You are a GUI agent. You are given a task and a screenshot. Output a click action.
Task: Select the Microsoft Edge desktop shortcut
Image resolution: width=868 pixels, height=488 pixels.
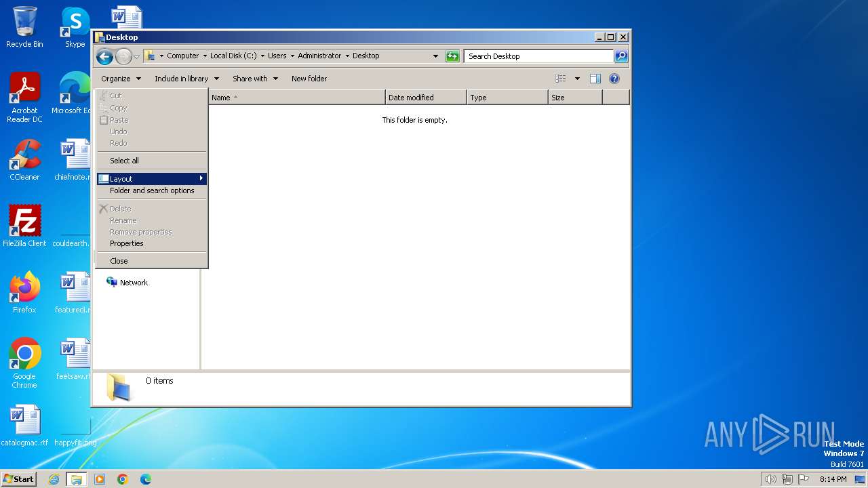click(x=72, y=94)
